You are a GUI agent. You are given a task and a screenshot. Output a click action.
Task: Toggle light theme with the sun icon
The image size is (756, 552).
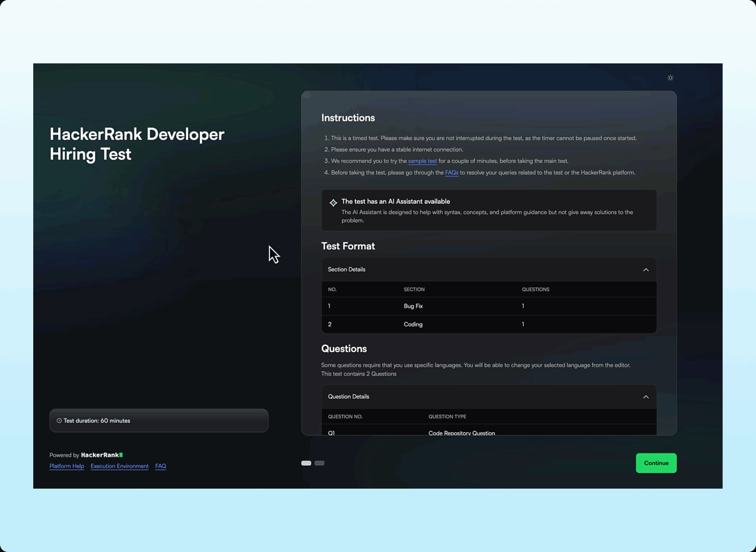(670, 78)
